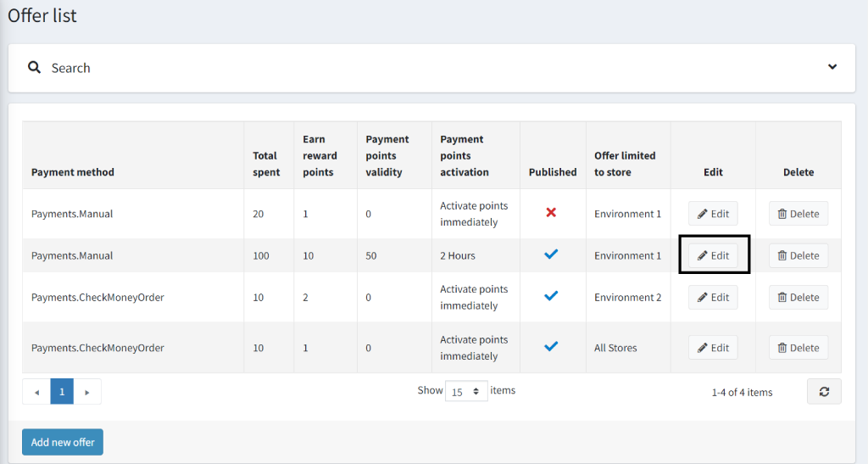Click the total spent value 100
The height and width of the screenshot is (464, 868).
tap(261, 256)
